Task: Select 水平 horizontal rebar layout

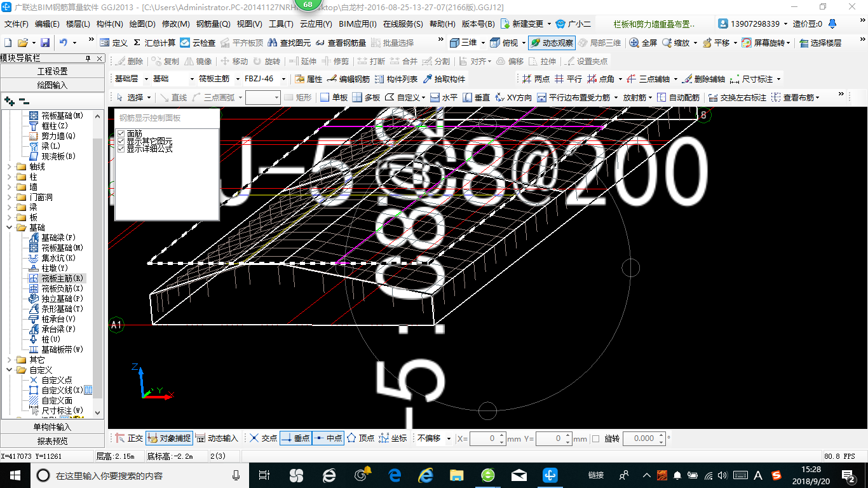Action: [444, 97]
